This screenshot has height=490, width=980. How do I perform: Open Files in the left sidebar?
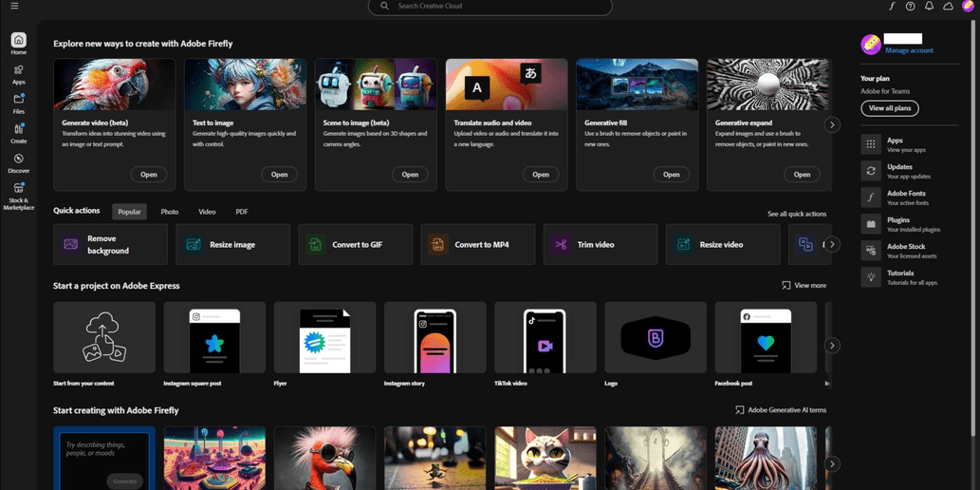18,104
